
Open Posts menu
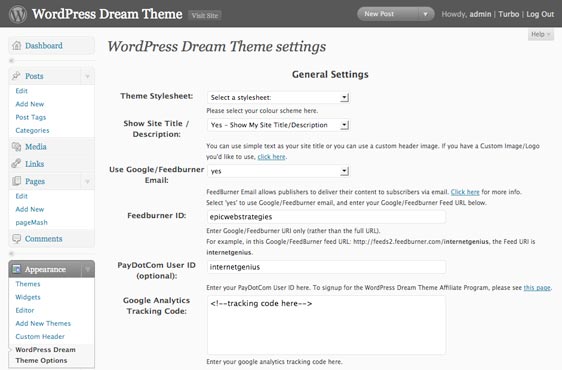[x=34, y=76]
